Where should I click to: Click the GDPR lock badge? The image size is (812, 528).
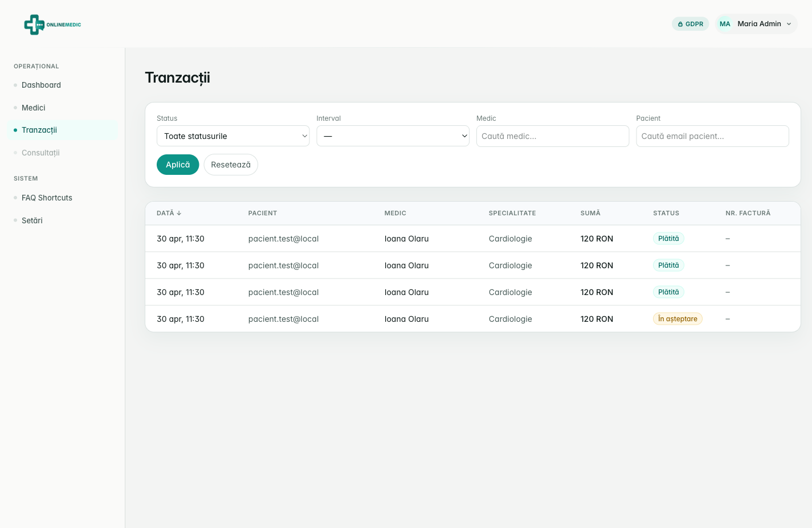click(690, 24)
